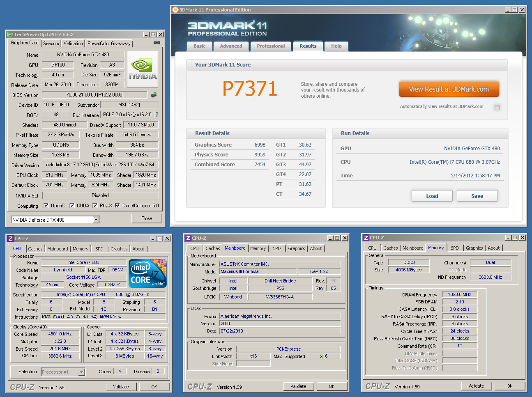Toggle the CUDA checkbox
The height and width of the screenshot is (397, 532).
(x=72, y=206)
